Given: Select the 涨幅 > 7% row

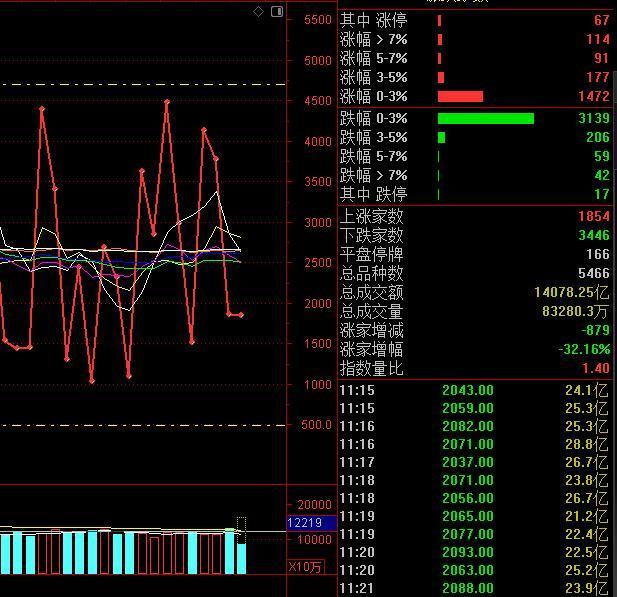Looking at the screenshot, I should (x=475, y=39).
